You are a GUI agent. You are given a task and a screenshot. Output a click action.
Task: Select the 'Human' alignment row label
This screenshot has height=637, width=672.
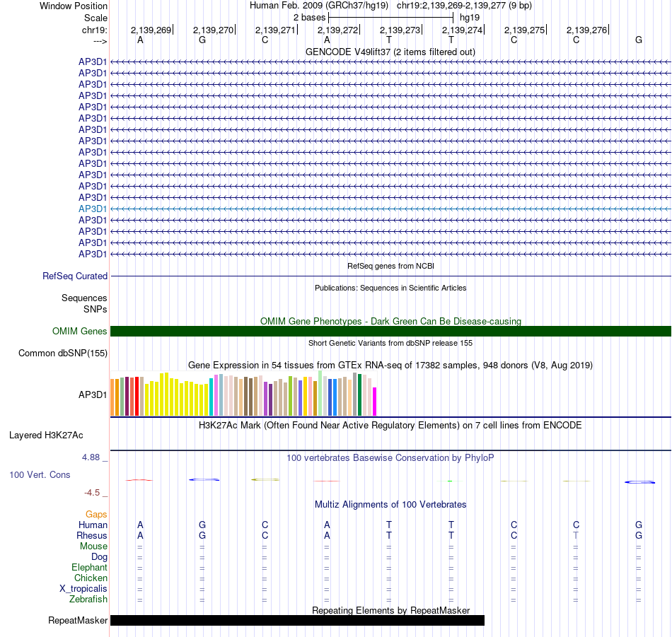(x=93, y=525)
